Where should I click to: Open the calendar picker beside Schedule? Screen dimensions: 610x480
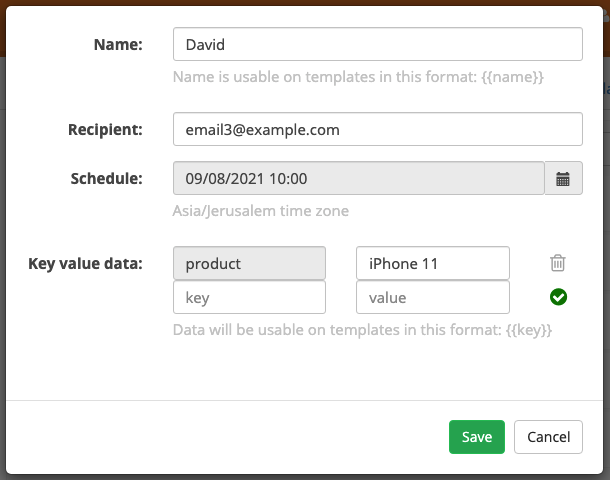pos(563,179)
